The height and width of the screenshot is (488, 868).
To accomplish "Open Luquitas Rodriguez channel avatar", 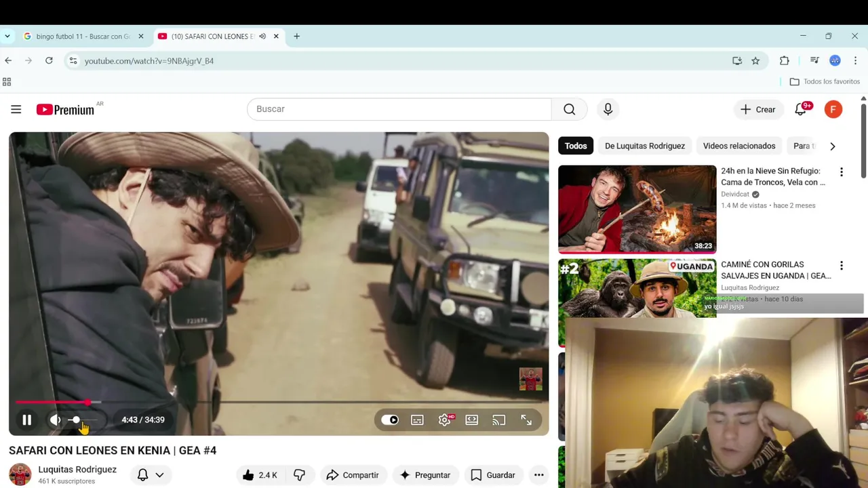I will 20,474.
